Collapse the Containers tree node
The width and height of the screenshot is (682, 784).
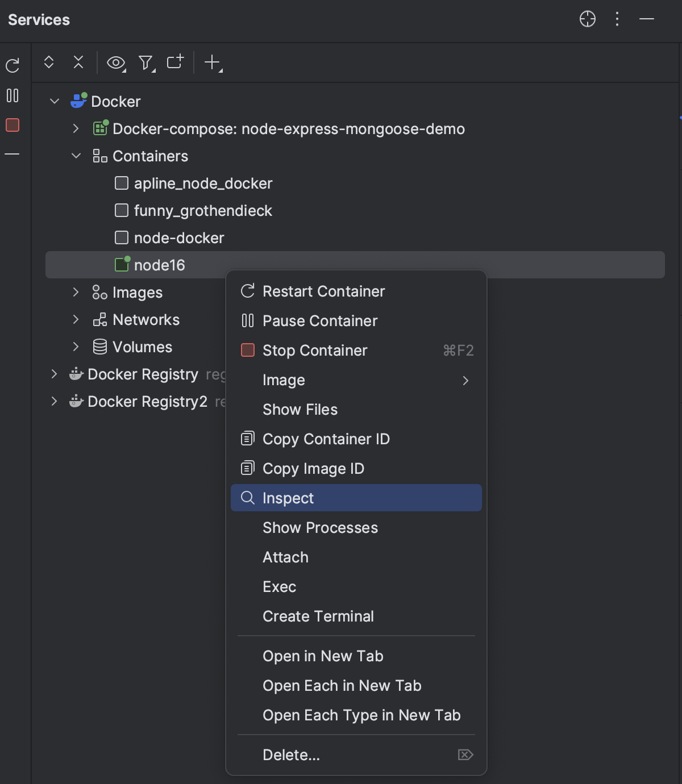(76, 156)
